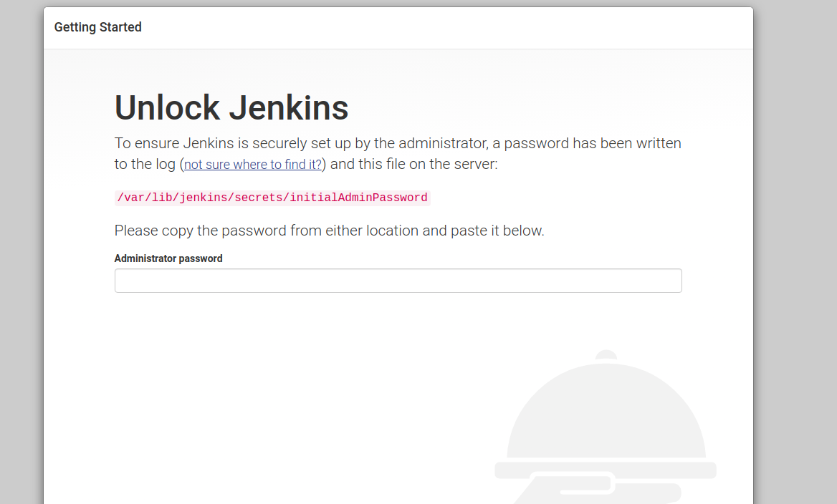The image size is (837, 504).
Task: Select the initialAdminPassword file path text
Action: pos(272,198)
